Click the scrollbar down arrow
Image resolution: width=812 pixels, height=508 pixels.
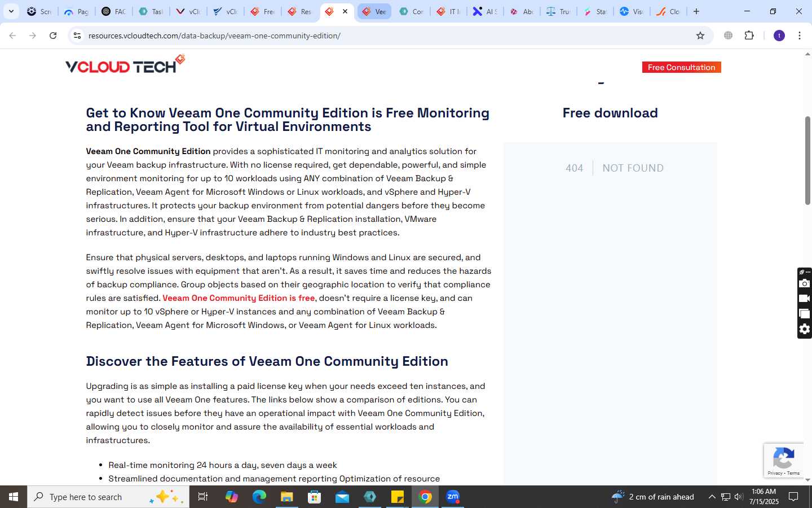click(807, 480)
